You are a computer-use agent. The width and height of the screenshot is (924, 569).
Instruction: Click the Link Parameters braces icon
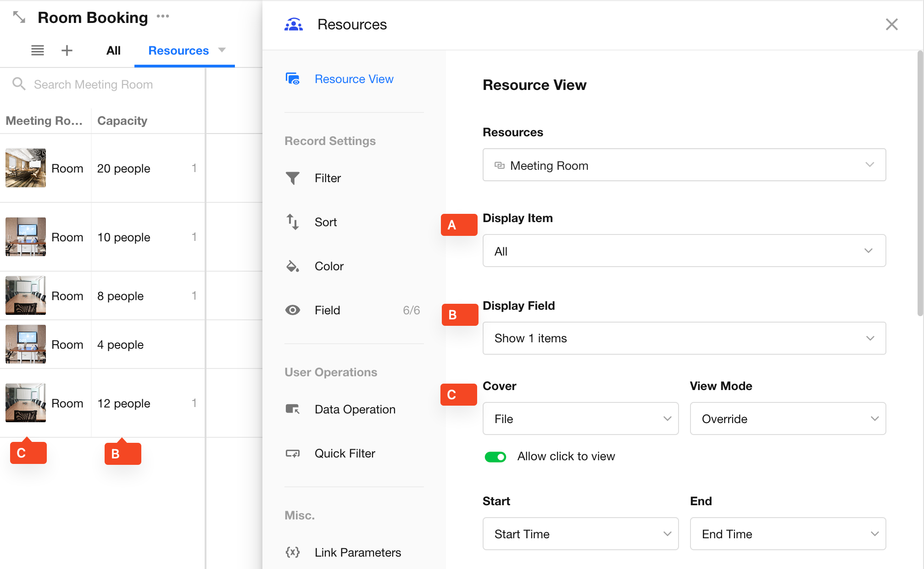293,552
